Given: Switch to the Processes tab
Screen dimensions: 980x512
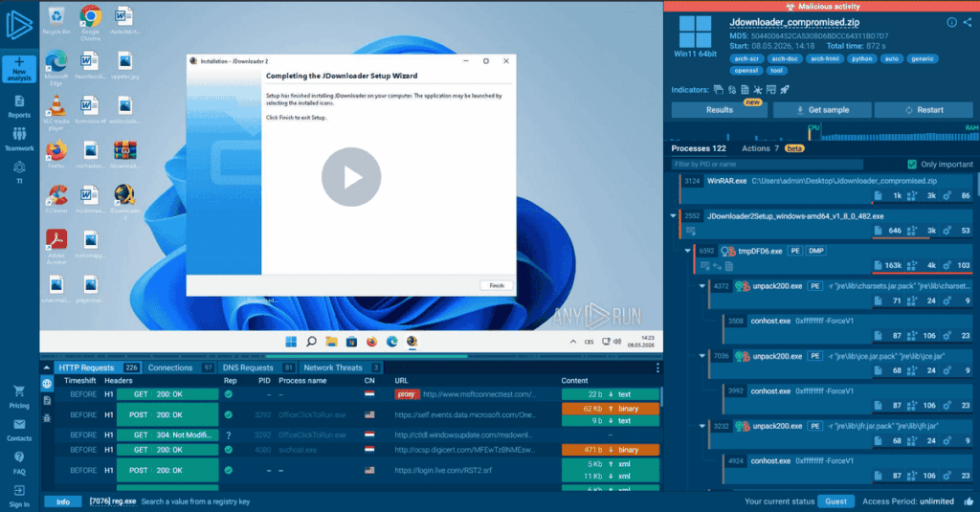Looking at the screenshot, I should tap(699, 148).
